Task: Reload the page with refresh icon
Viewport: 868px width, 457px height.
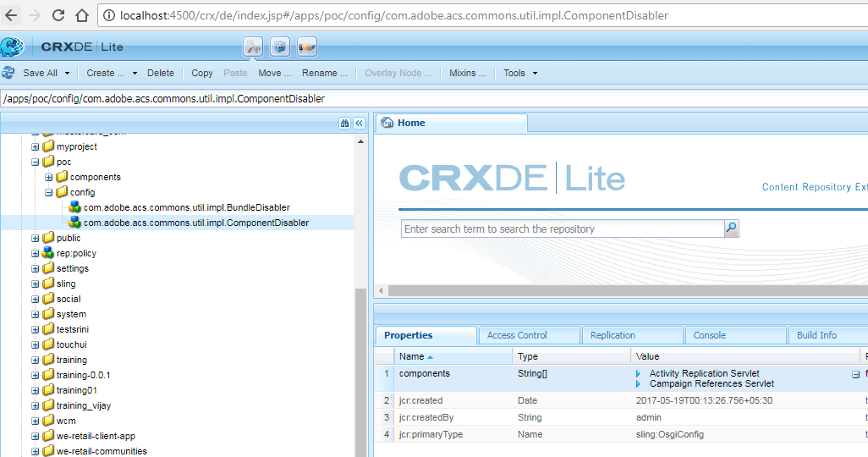Action: [x=58, y=15]
